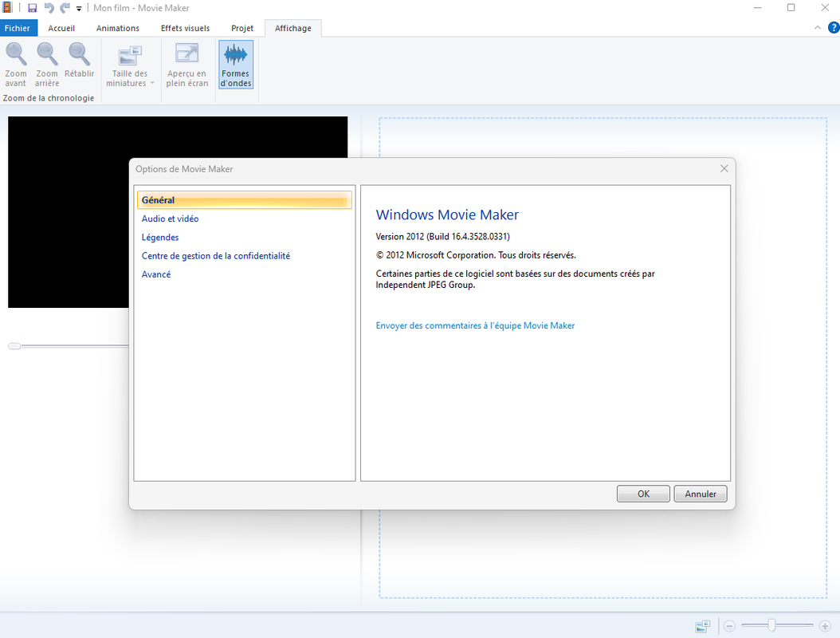
Task: Click the Movie Maker app icon in title bar
Action: coord(7,7)
